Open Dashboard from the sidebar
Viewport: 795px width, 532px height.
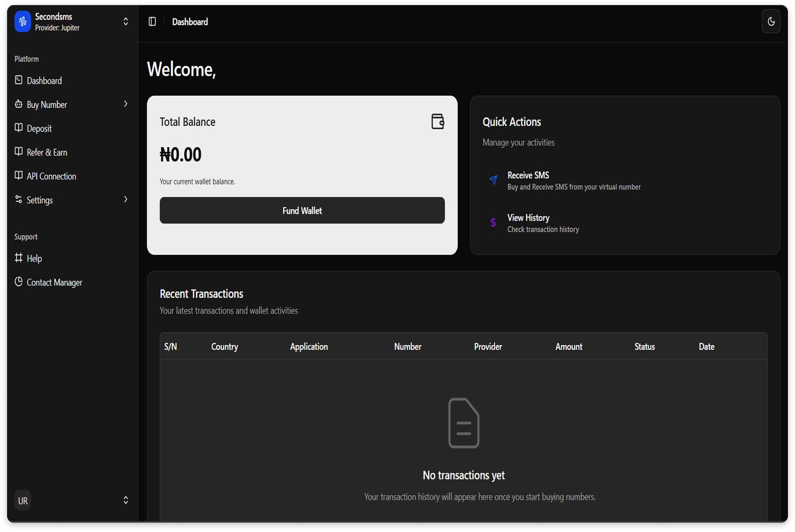coord(44,80)
